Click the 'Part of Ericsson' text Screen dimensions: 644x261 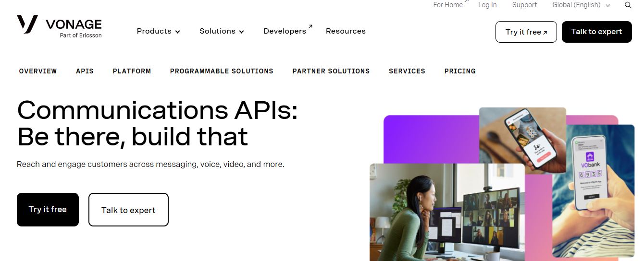tap(81, 36)
